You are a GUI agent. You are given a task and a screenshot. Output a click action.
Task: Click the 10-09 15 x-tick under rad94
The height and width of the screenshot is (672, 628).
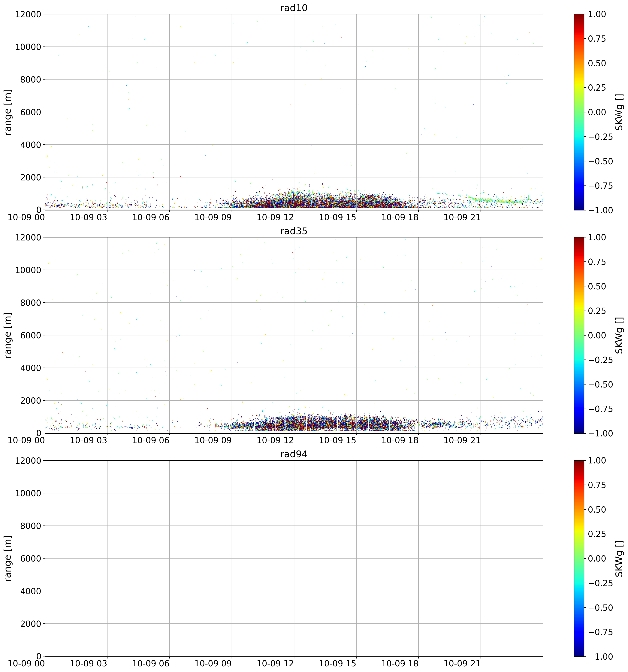pos(337,664)
